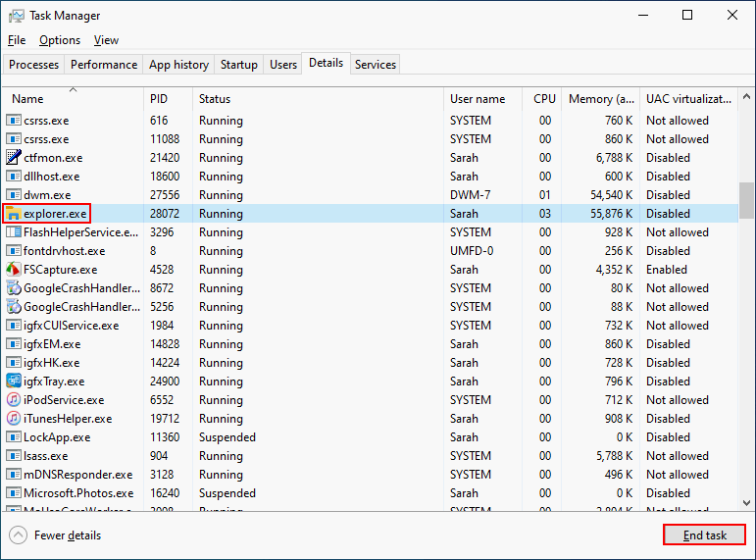Sort processes by Name column header
The image size is (756, 560).
(x=27, y=99)
